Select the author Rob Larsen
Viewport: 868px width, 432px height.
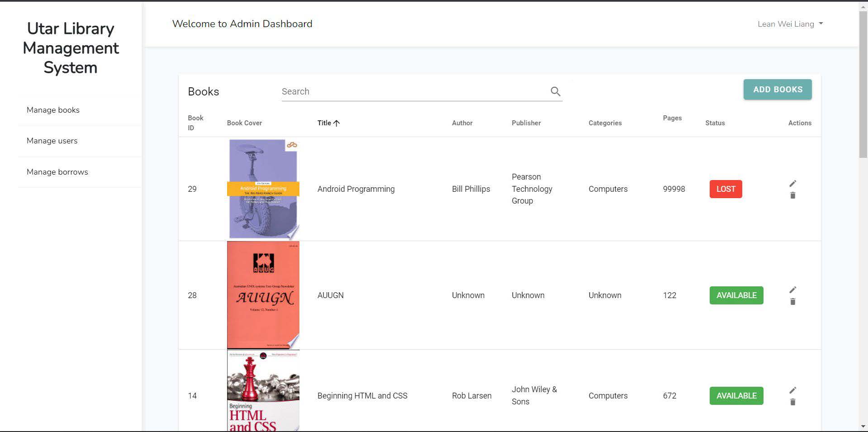472,396
